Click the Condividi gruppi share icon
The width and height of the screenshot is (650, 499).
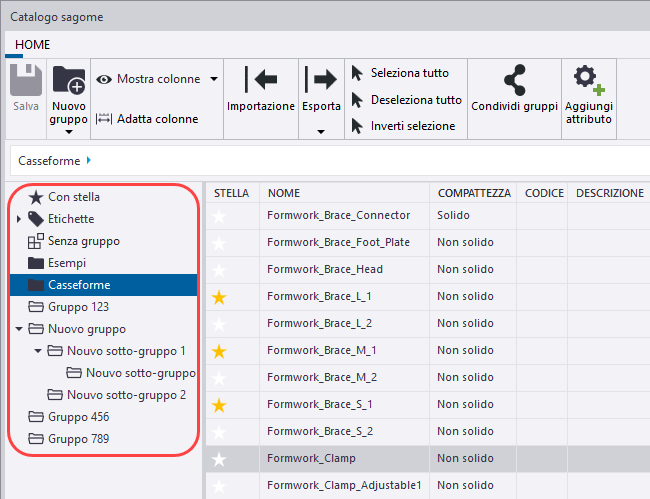[x=514, y=80]
